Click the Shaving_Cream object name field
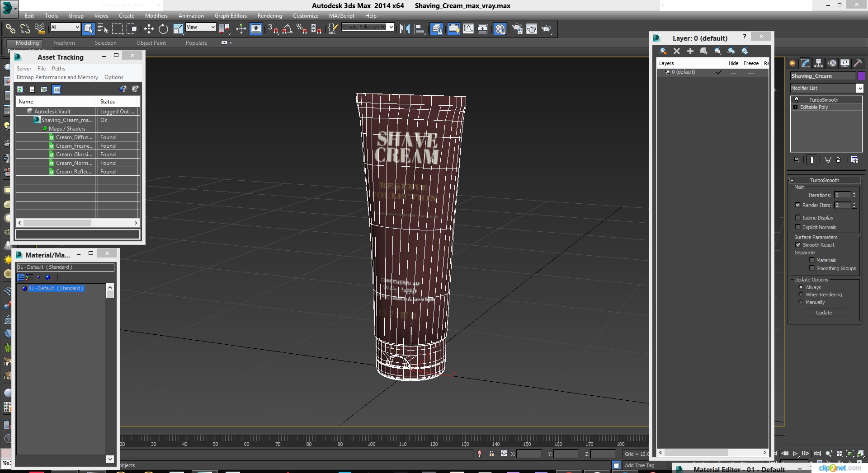The height and width of the screenshot is (473, 868). pos(823,76)
